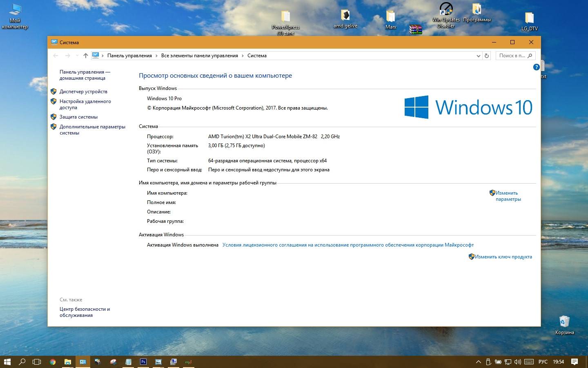Select Система breadcrumb segment
Viewport: 588px width, 368px height.
[257, 56]
